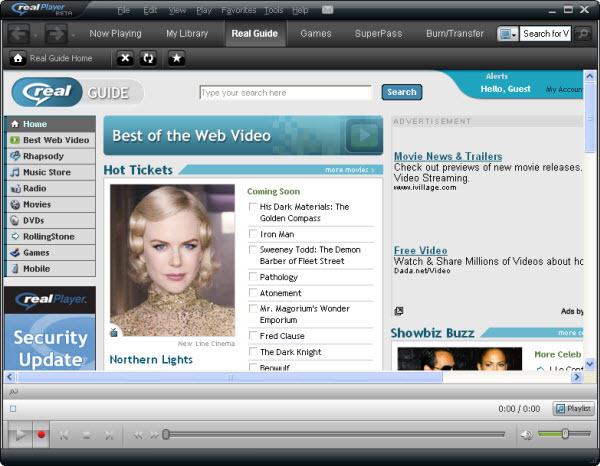
Task: Skip to next clip button
Action: pyautogui.click(x=109, y=435)
